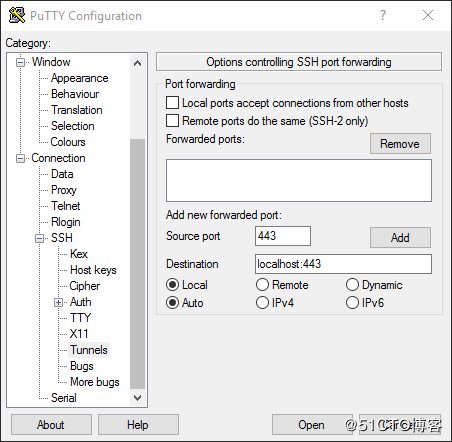
Task: Click the question mark help icon
Action: (x=383, y=15)
